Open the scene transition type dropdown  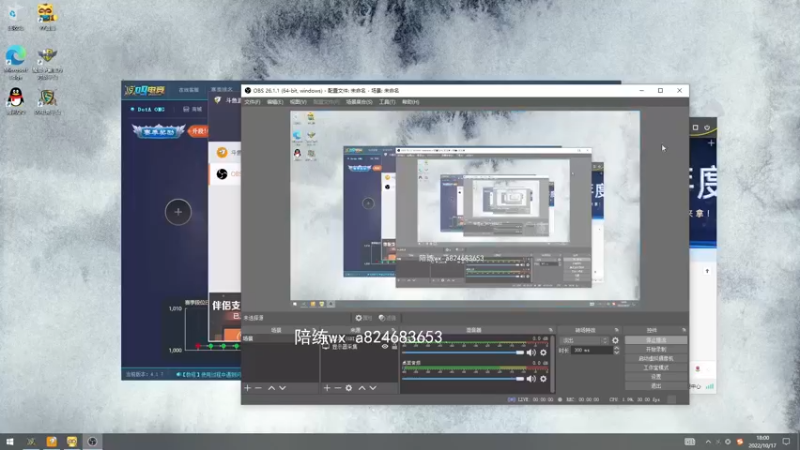point(584,340)
